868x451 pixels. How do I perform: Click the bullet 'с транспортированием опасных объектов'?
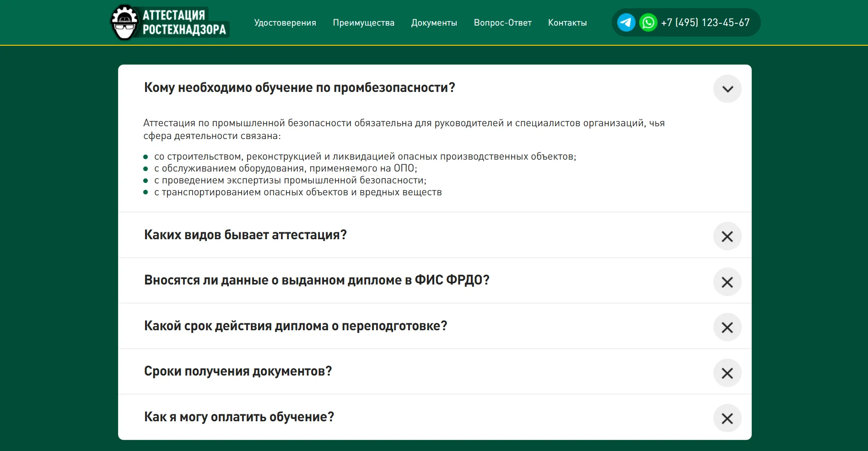298,192
